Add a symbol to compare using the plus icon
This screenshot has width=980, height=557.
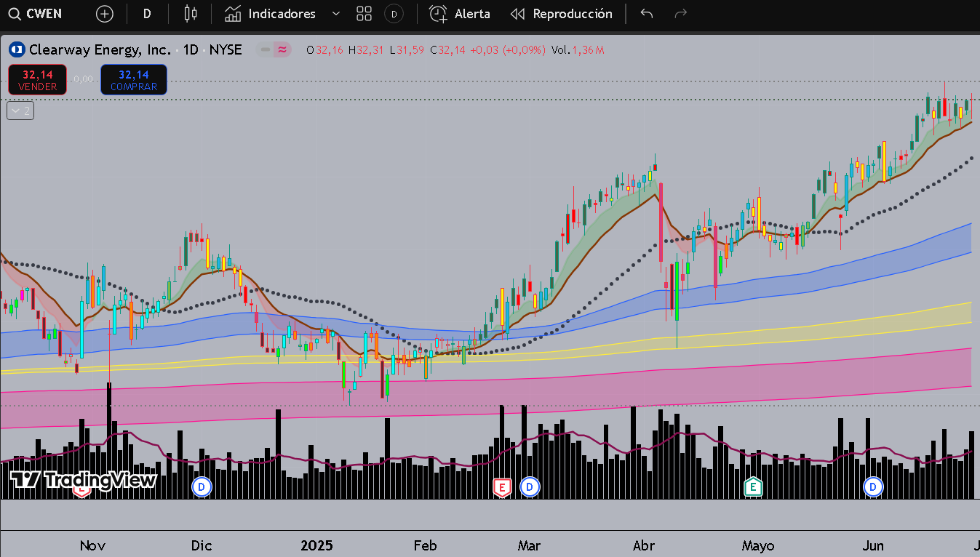[105, 14]
